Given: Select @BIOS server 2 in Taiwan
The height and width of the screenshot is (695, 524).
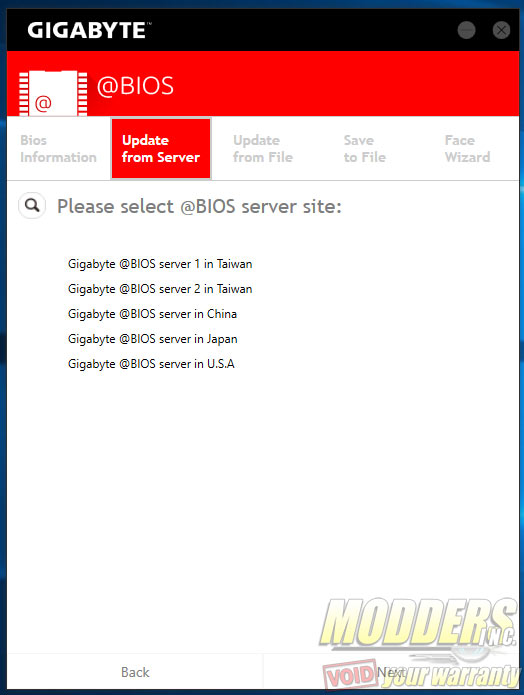Looking at the screenshot, I should (160, 289).
